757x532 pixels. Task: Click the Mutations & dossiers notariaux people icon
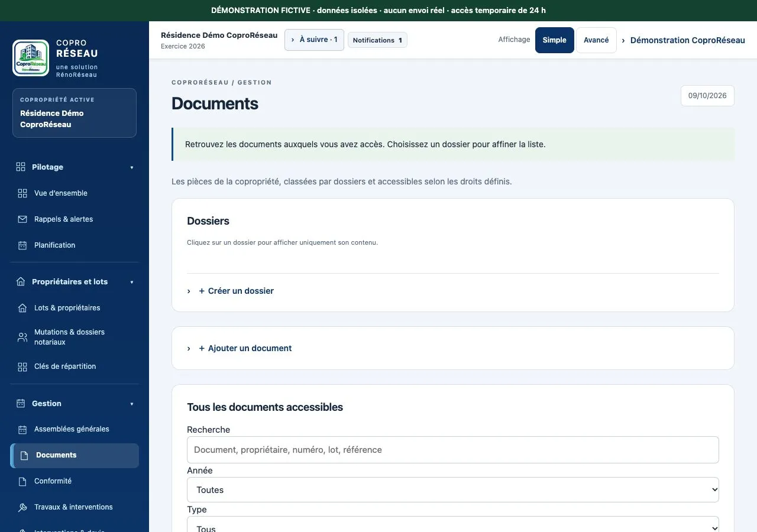(x=22, y=337)
